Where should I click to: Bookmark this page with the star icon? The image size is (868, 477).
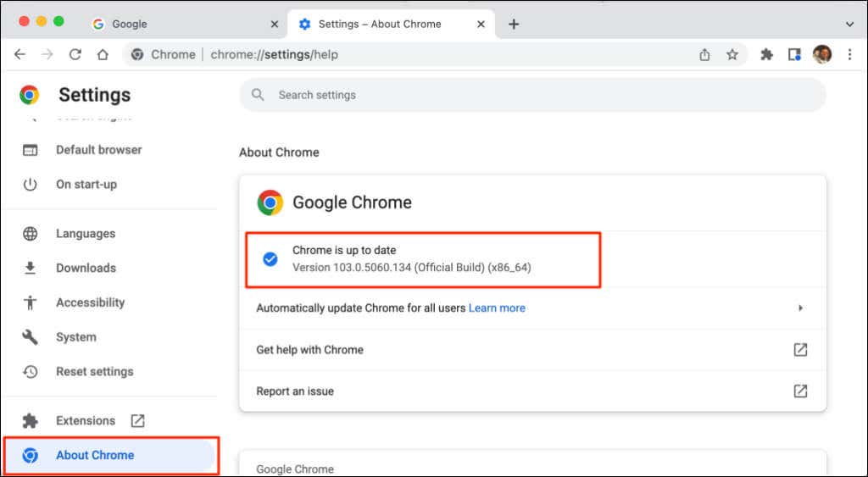coord(732,54)
